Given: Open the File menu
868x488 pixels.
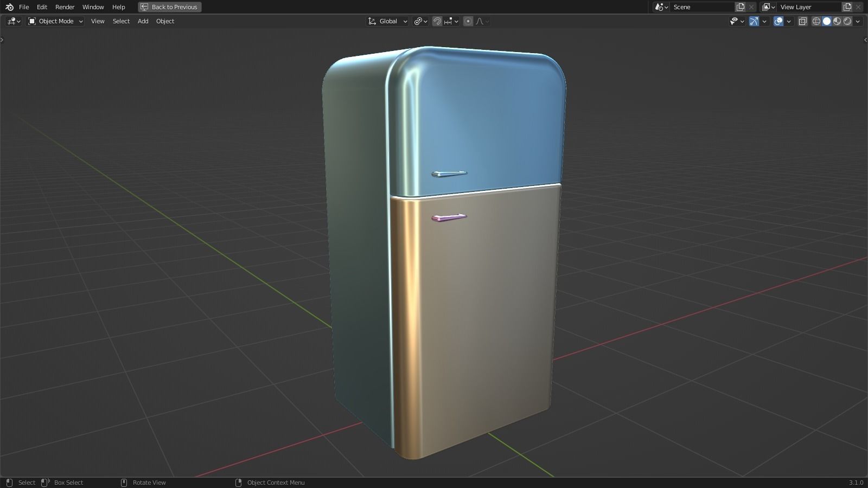Looking at the screenshot, I should coord(24,7).
